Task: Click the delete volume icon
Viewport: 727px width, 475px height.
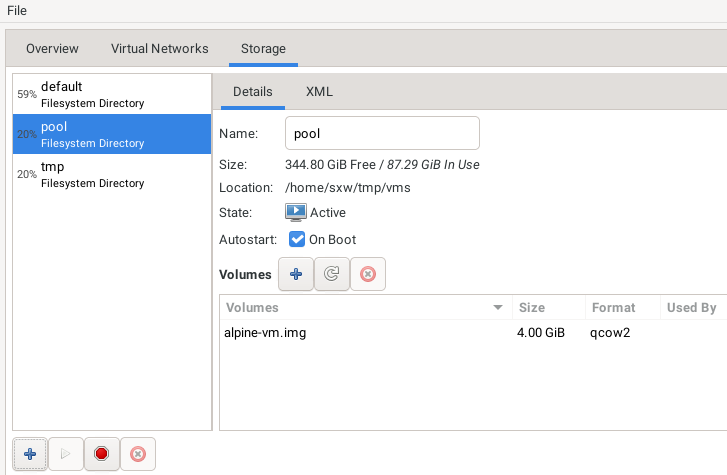Action: [367, 274]
